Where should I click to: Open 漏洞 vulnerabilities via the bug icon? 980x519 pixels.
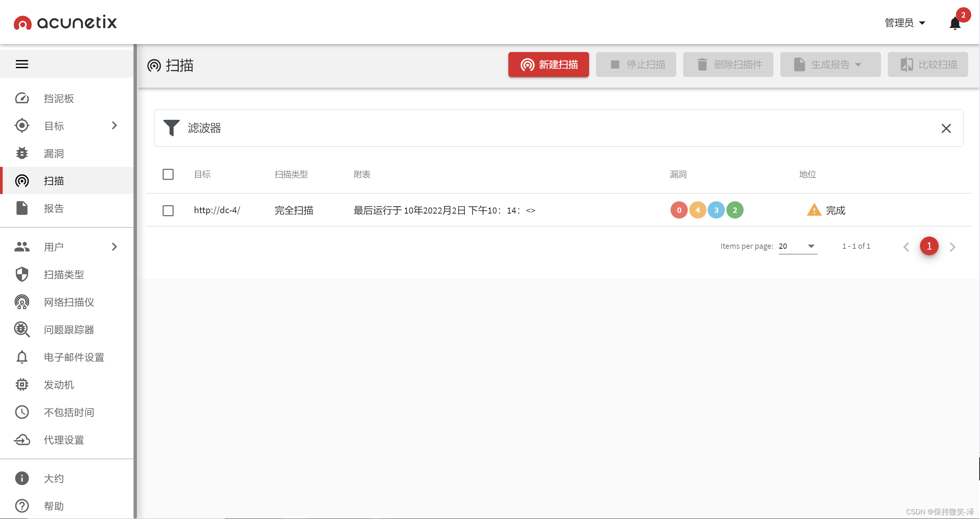pyautogui.click(x=22, y=153)
